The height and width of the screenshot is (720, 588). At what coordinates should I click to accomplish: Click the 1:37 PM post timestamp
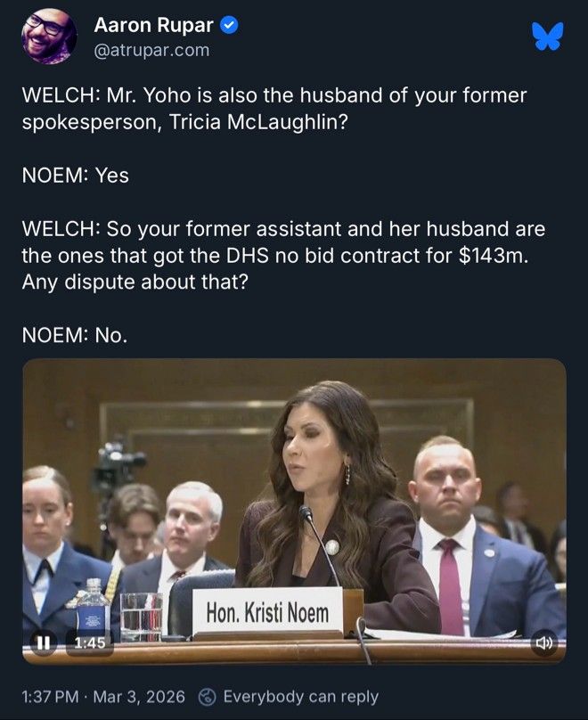click(x=50, y=697)
